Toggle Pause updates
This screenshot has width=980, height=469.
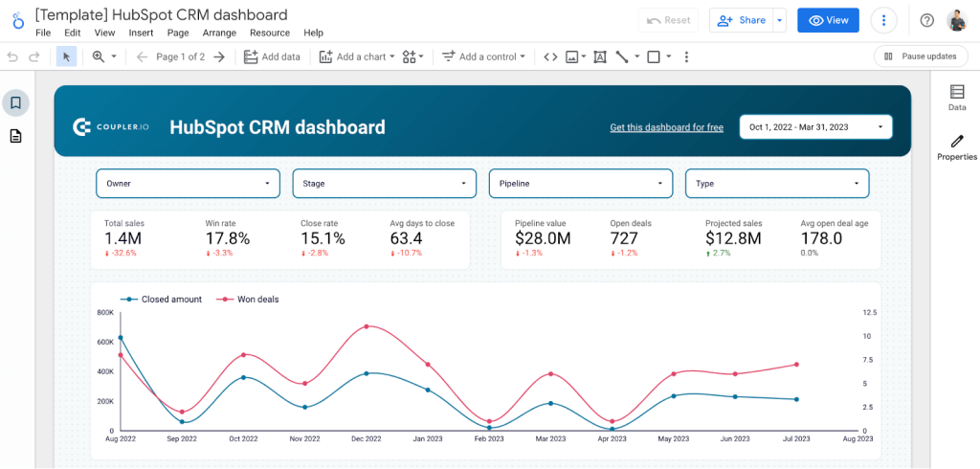tap(920, 56)
